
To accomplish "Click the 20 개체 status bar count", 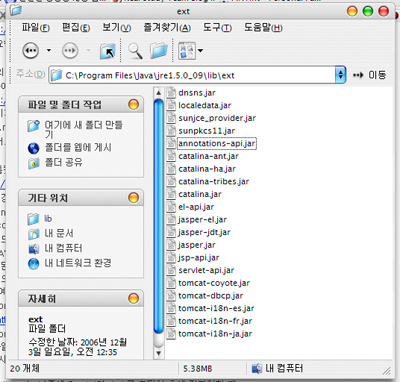I will 25,368.
